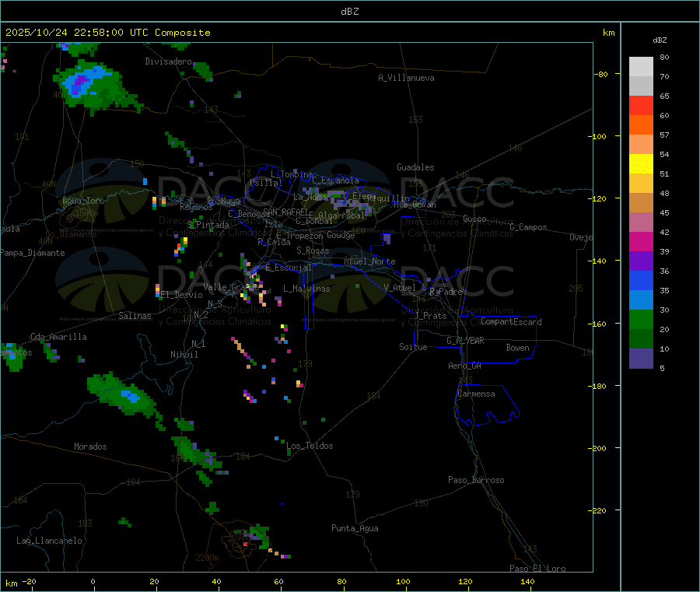Click the R_Padre label
This screenshot has height=592, width=700.
(x=446, y=292)
